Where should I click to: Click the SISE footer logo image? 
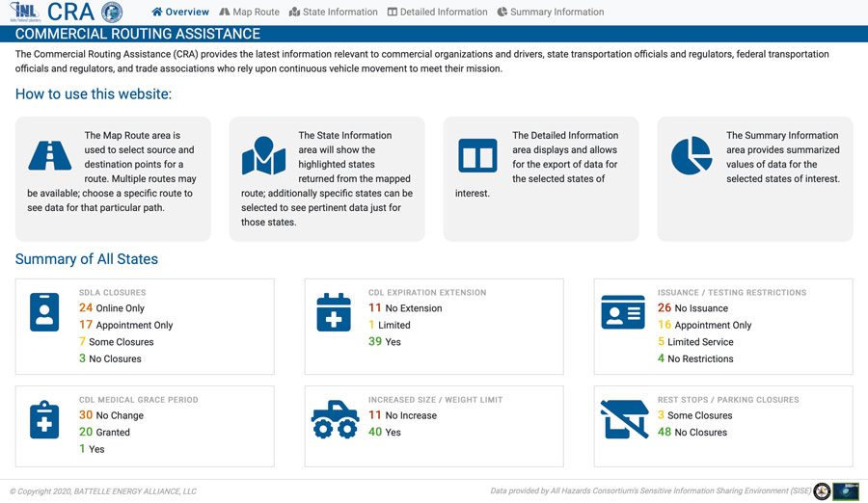[x=846, y=491]
